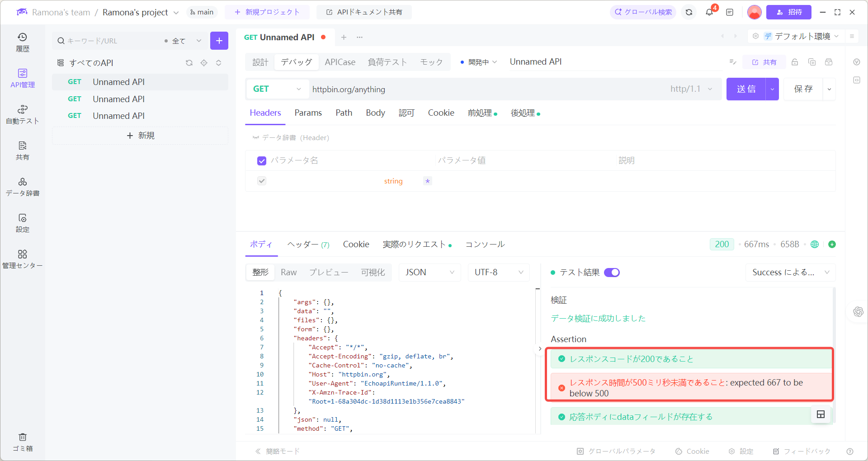
Task: Refresh the API list with the refresh icon
Action: (189, 63)
